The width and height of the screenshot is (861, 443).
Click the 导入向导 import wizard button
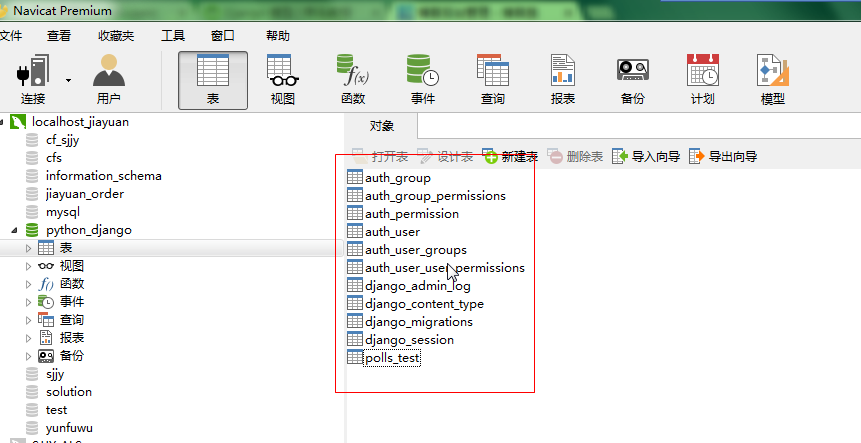[646, 157]
